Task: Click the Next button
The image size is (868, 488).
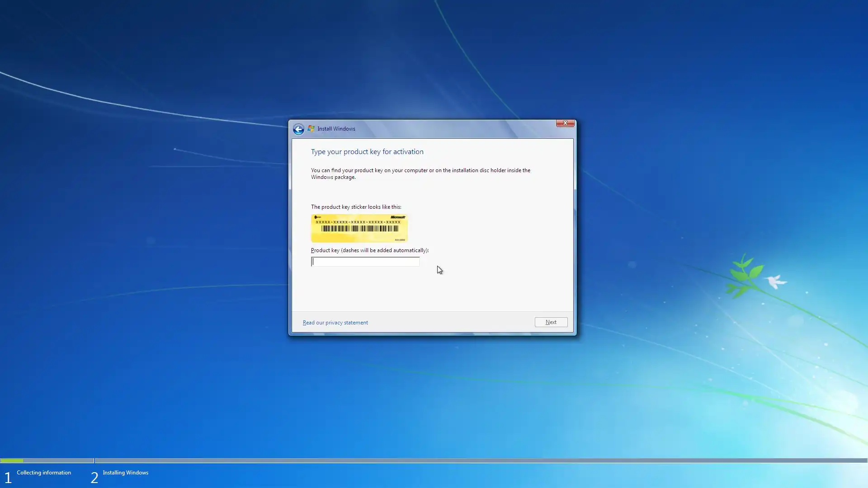Action: 551,322
